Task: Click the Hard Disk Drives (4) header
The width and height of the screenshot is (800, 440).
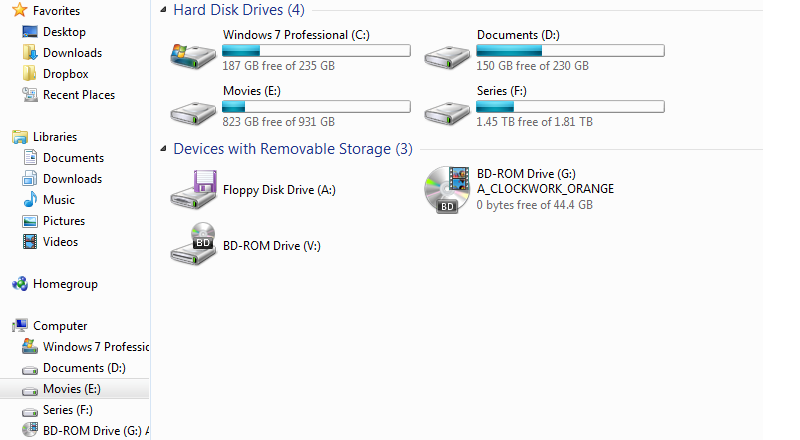Action: tap(239, 10)
